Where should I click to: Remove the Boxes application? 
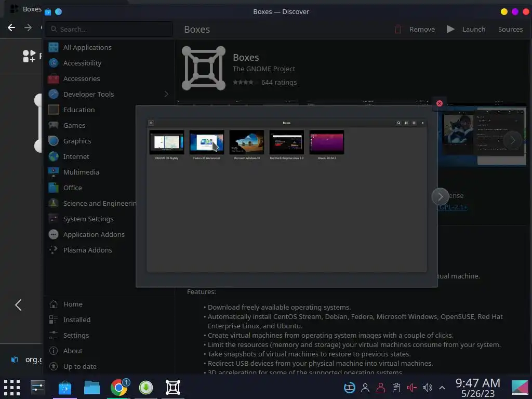coord(415,30)
